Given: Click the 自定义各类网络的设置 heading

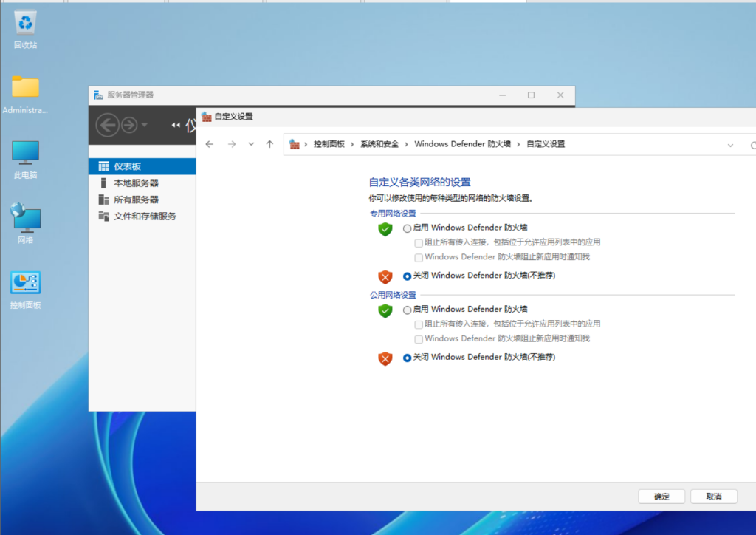Looking at the screenshot, I should (419, 183).
